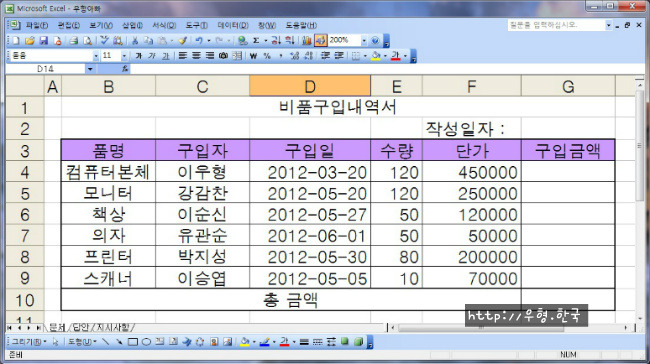Viewport: 650px width, 364px height.
Task: Toggle Underline formatting (가)
Action: (165, 56)
